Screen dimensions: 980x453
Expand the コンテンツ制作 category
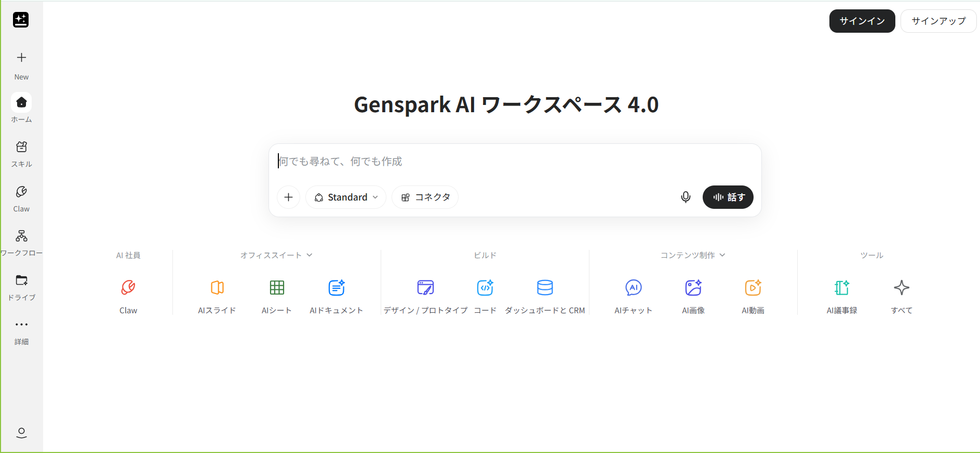pyautogui.click(x=693, y=255)
